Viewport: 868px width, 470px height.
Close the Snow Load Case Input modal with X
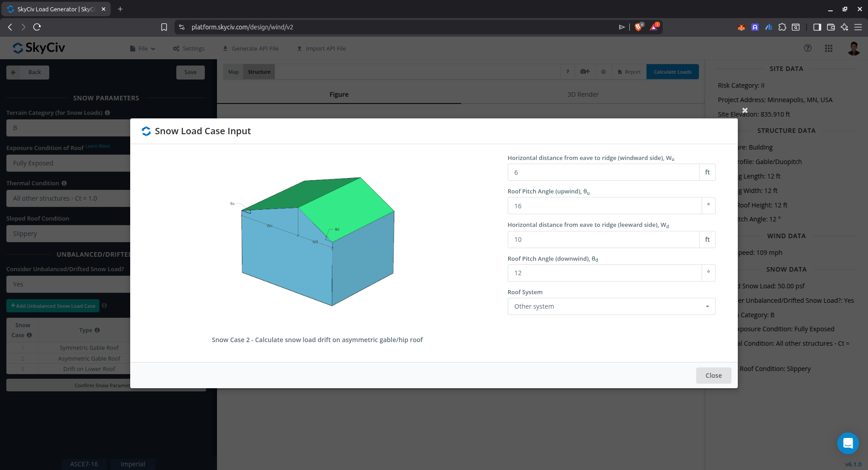[x=745, y=110]
